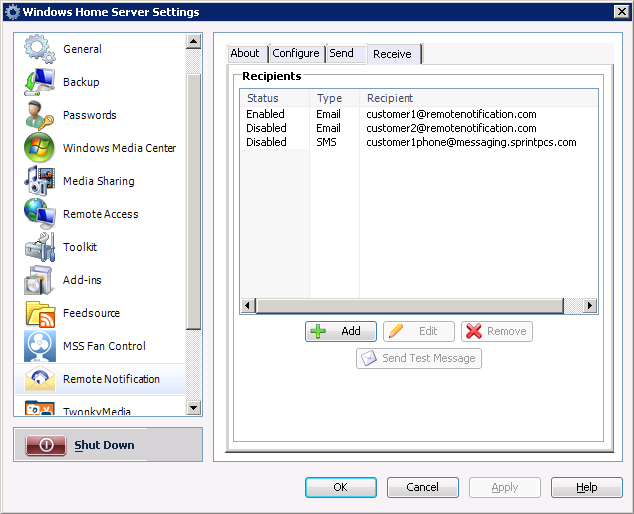Open Passwords user-and-key icon

39,115
